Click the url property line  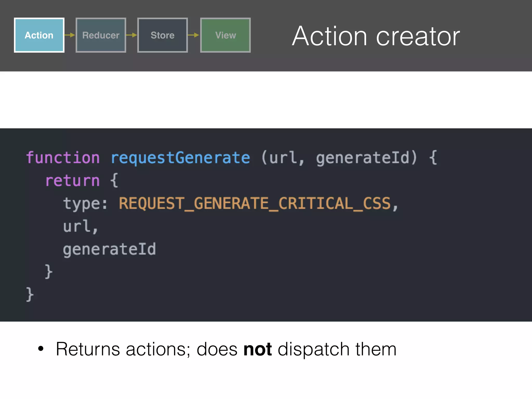pyautogui.click(x=77, y=226)
